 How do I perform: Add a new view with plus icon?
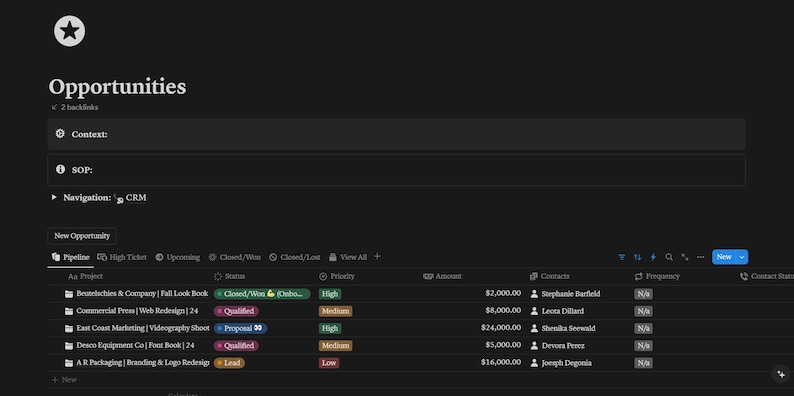[x=377, y=257]
